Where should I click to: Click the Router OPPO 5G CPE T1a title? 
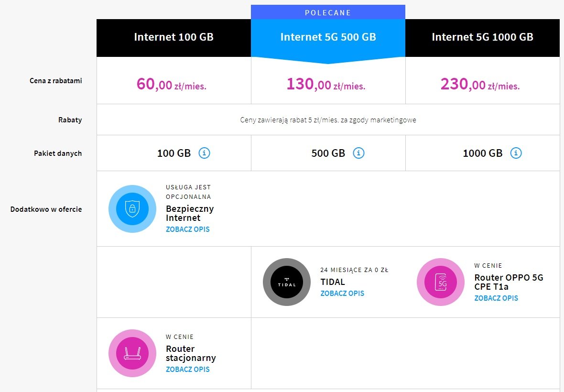pyautogui.click(x=509, y=282)
